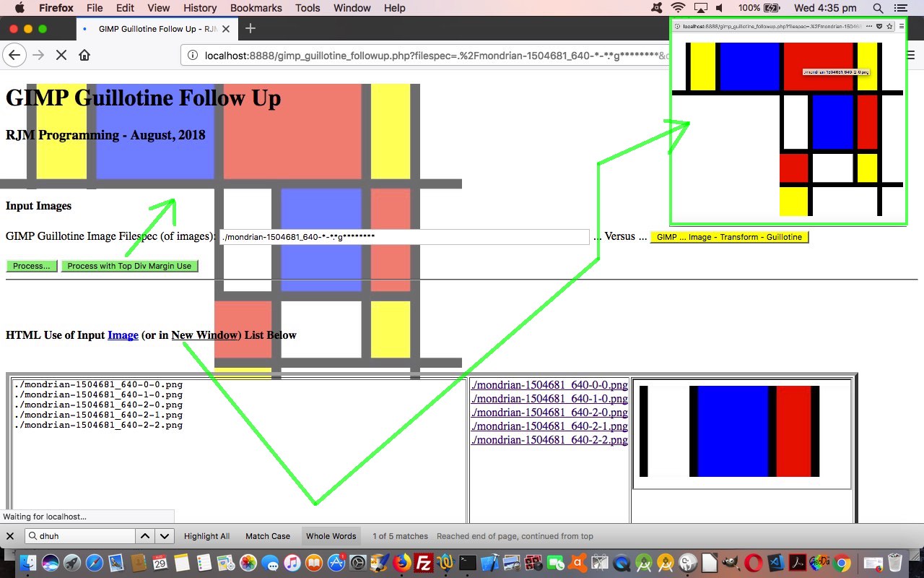Click the 'Input Images' heading text
The width and height of the screenshot is (924, 578).
point(38,206)
